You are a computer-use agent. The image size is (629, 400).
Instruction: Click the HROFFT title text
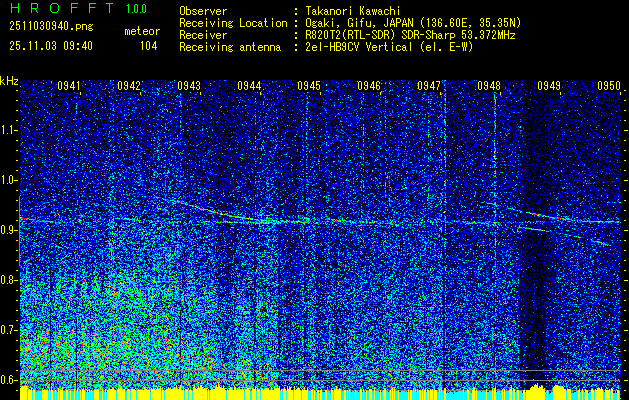click(62, 8)
